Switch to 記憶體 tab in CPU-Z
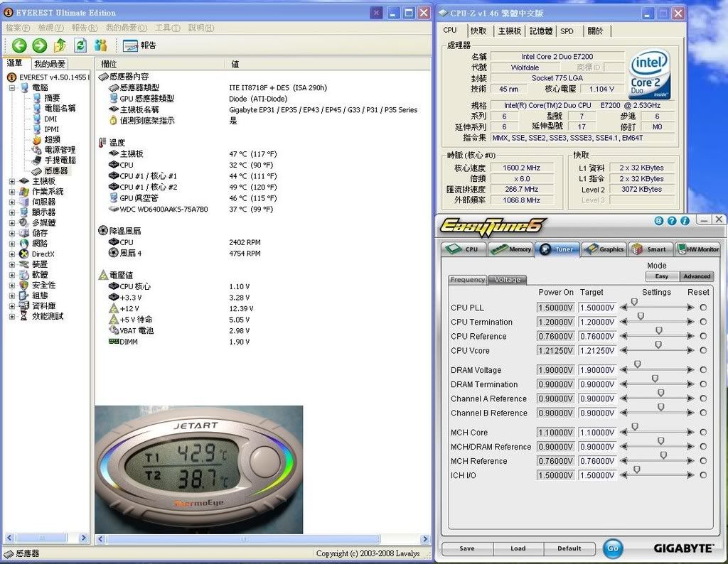Viewport: 728px width, 564px height. coord(541,31)
